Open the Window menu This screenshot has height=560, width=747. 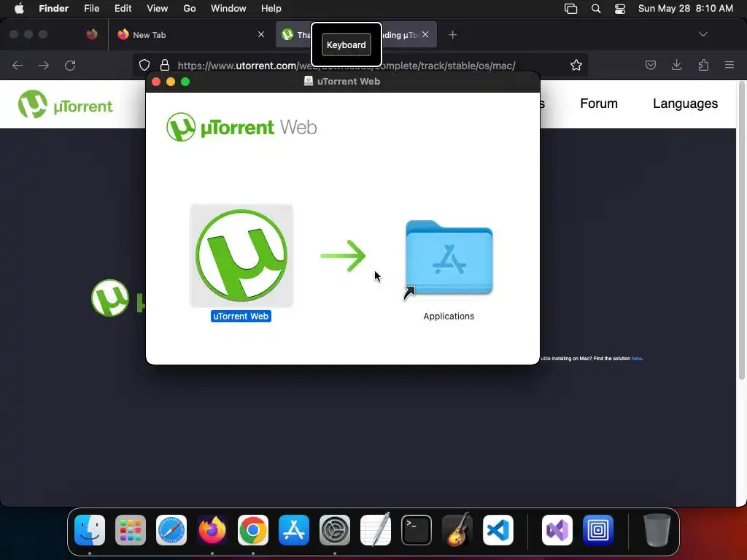[x=228, y=9]
